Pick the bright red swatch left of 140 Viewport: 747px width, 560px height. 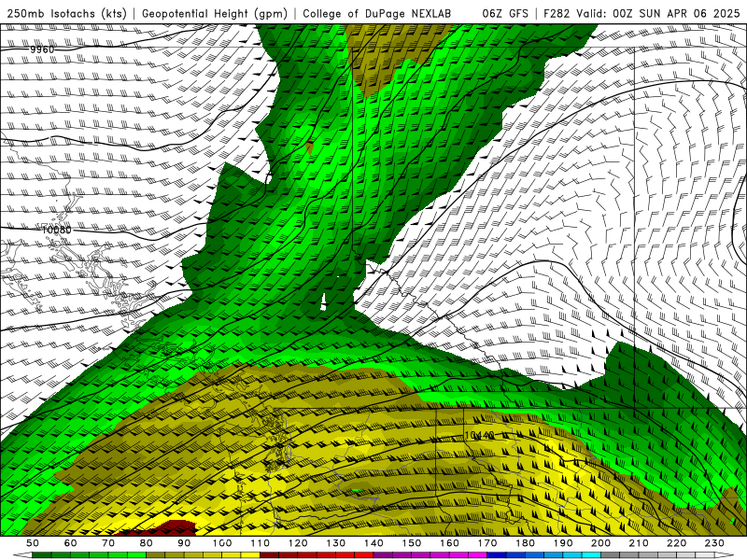click(x=364, y=555)
